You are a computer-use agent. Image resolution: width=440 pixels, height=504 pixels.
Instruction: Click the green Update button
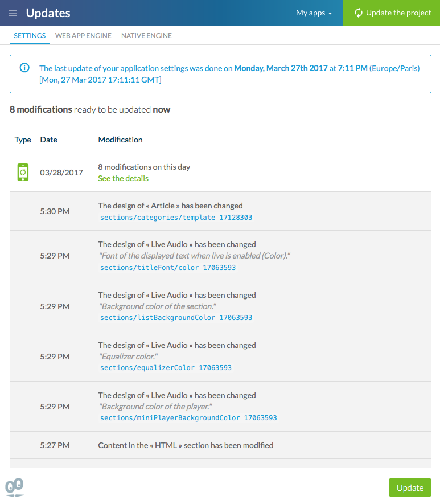[410, 487]
